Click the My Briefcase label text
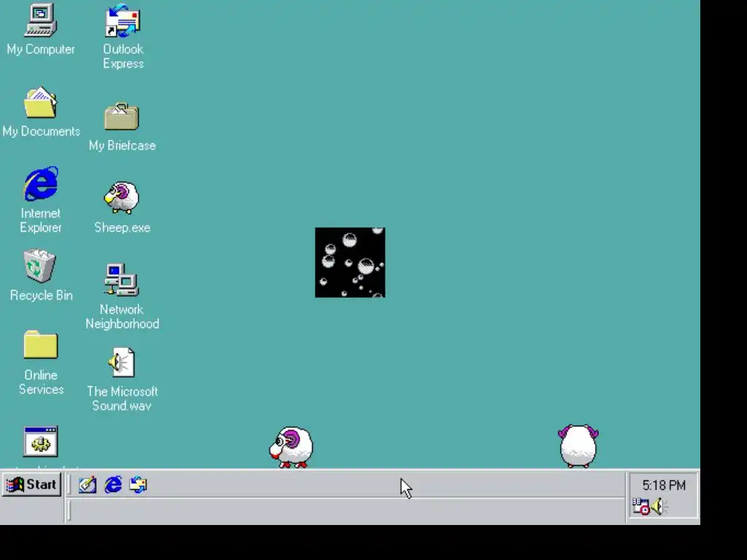Viewport: 747px width, 560px height. pos(123,146)
